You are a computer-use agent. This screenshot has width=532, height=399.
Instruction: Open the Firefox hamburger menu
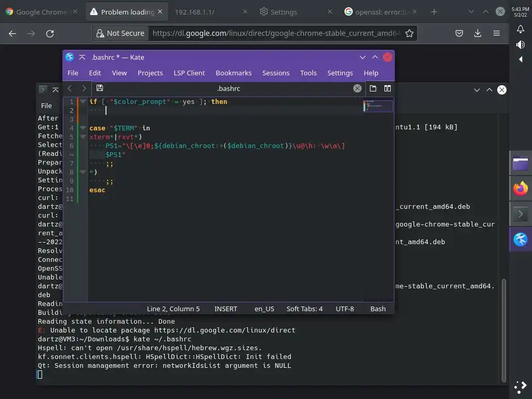496,33
